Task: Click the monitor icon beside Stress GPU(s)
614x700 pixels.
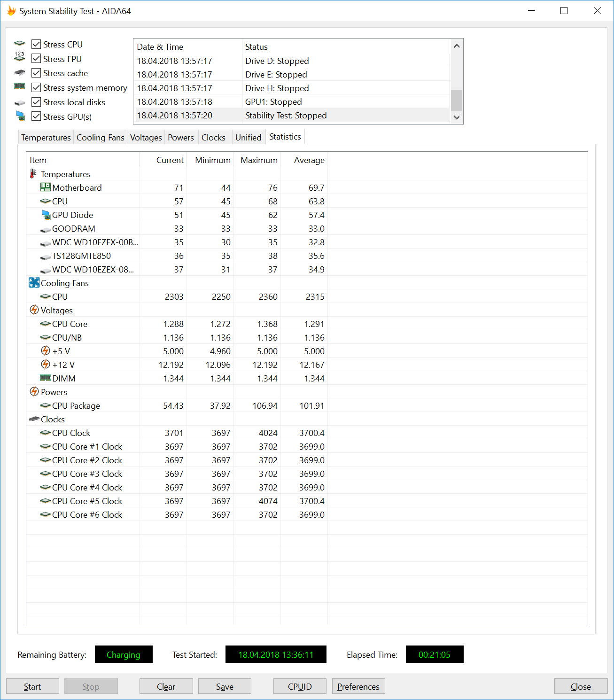Action: (x=20, y=116)
